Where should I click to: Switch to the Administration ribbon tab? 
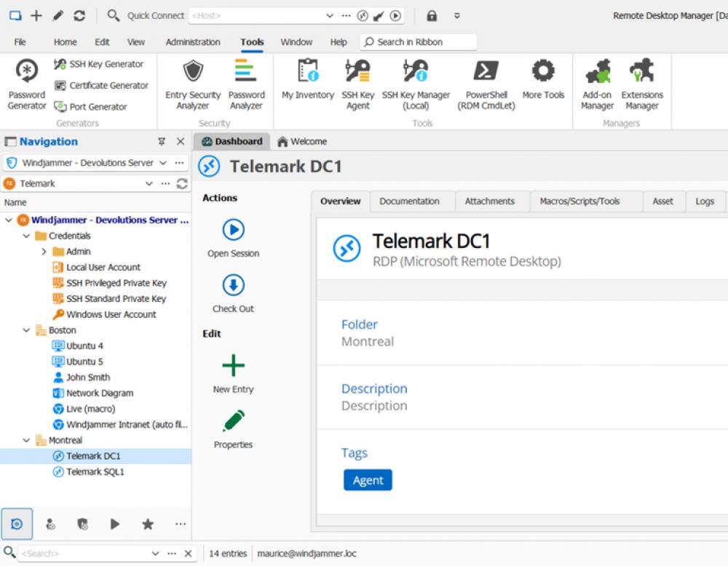pos(192,41)
